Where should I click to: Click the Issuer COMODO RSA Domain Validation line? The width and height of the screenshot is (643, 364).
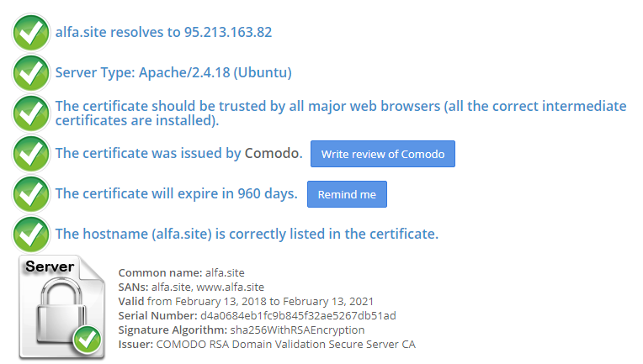(267, 345)
